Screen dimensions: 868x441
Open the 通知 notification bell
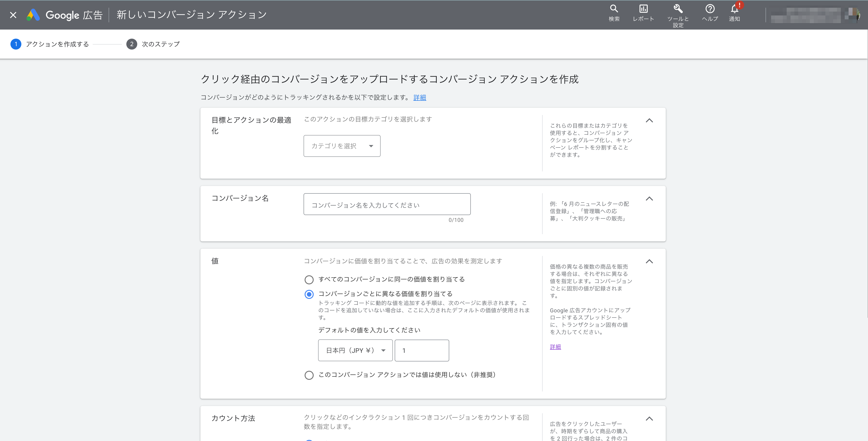pyautogui.click(x=735, y=13)
